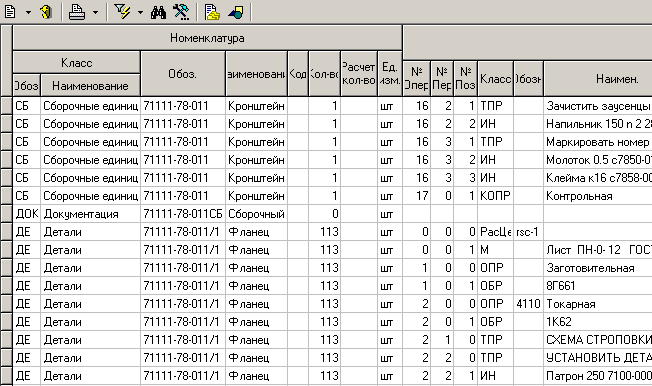652x386 pixels.
Task: Click row selector of the Заготовительная row
Action: [6, 268]
